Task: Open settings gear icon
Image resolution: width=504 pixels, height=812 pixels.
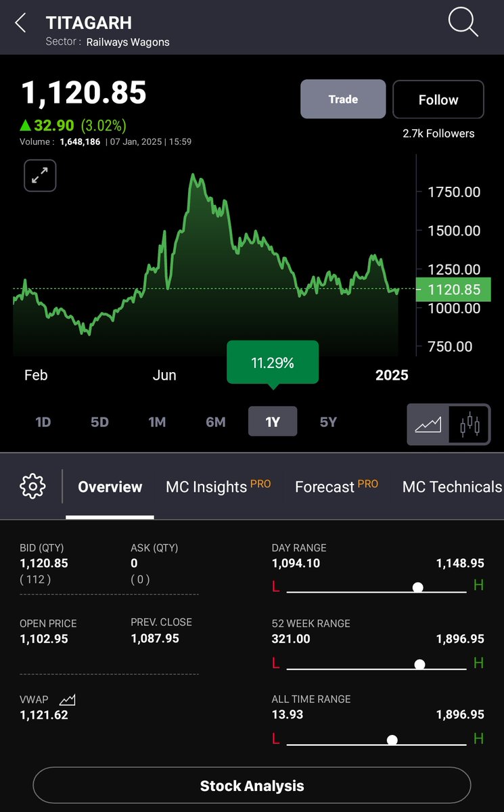Action: click(x=32, y=486)
